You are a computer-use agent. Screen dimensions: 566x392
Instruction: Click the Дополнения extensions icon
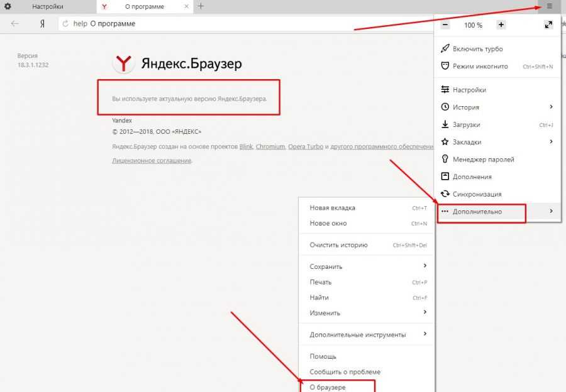[x=445, y=177]
